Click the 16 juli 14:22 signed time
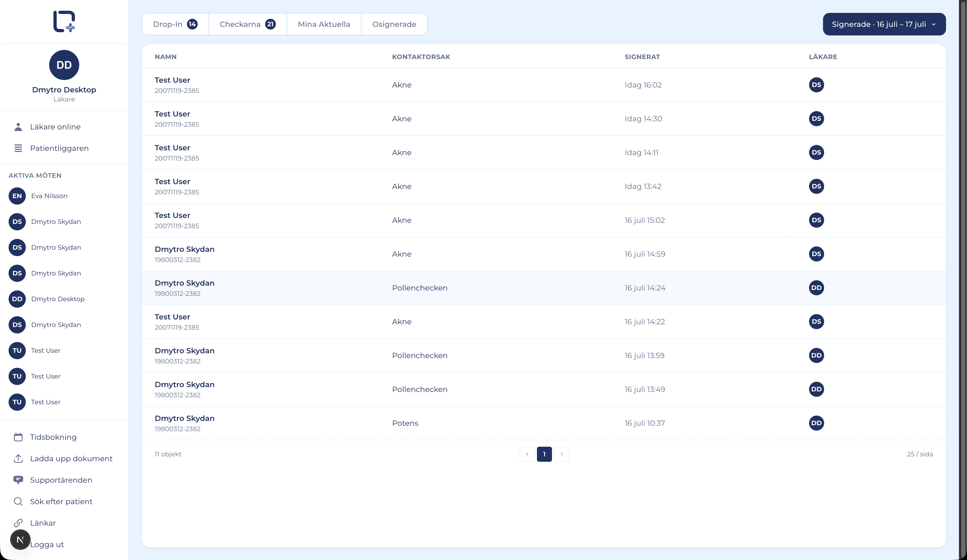967x560 pixels. [x=645, y=322]
